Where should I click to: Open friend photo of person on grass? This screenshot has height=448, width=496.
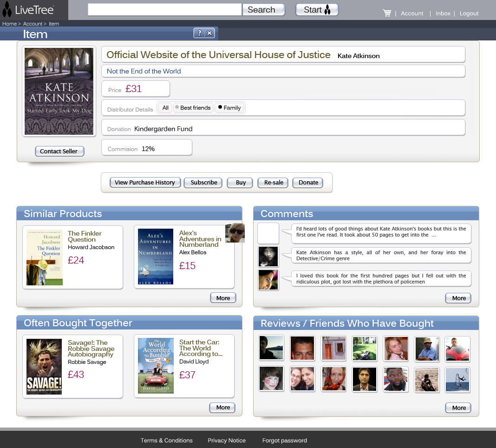365,348
